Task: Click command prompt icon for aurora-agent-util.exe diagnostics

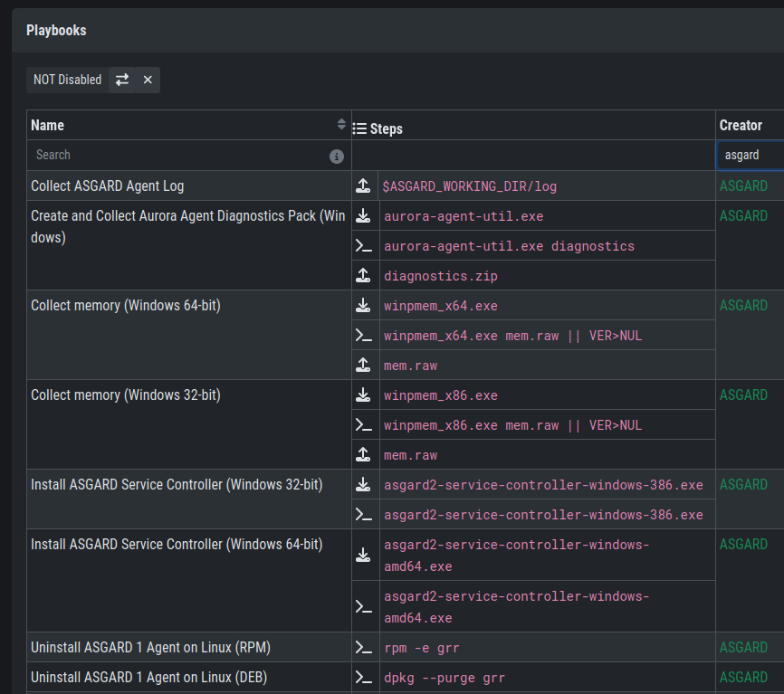Action: pos(363,246)
